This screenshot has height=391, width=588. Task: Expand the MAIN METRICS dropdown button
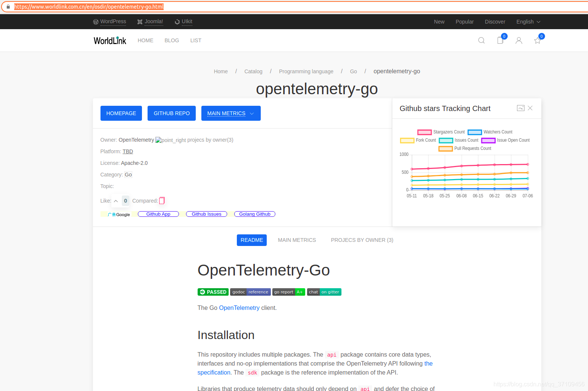click(231, 113)
